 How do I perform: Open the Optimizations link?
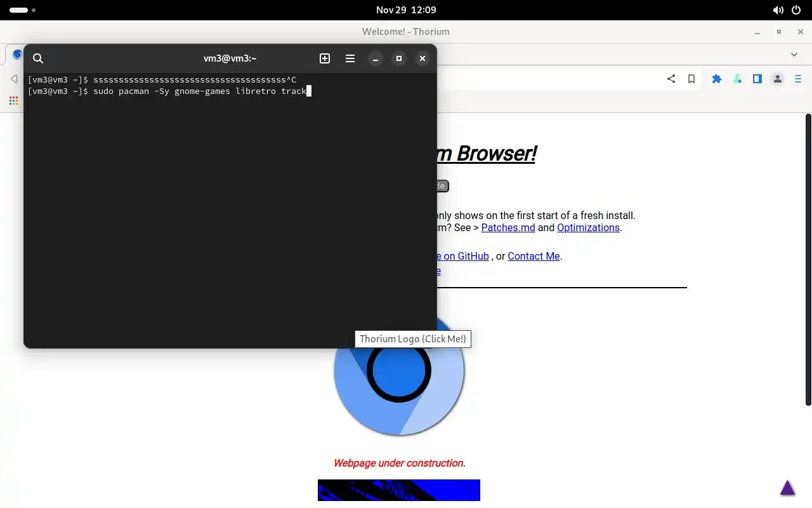point(588,227)
